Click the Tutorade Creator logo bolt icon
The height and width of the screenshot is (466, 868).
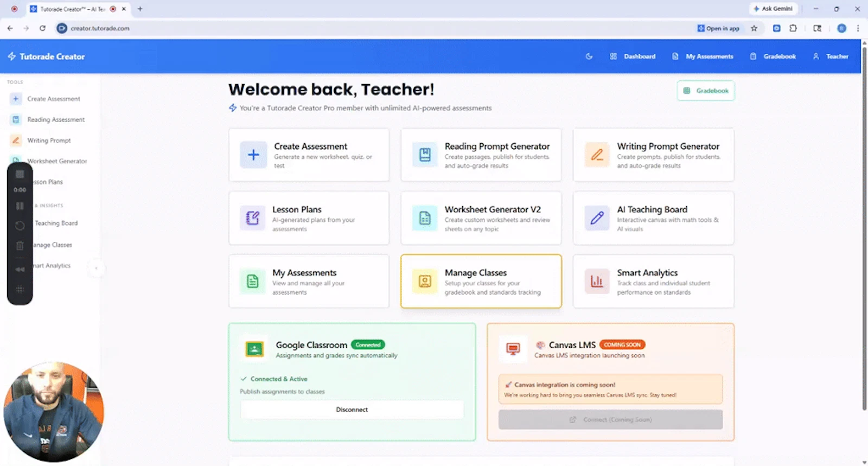pos(11,56)
